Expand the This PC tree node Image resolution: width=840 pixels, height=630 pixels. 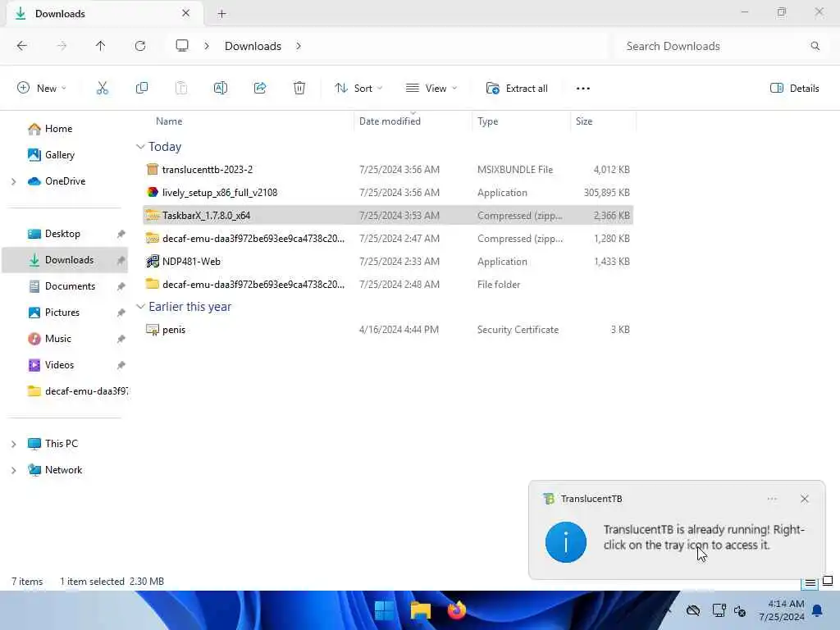point(14,444)
